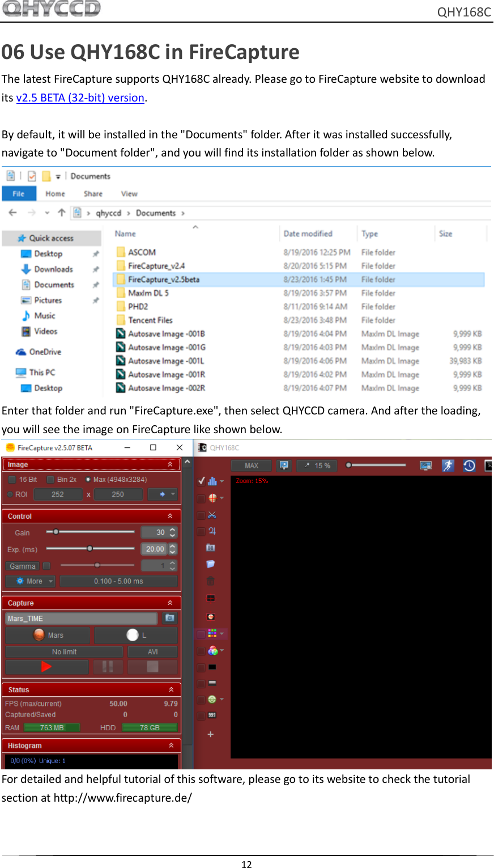Viewport: 494px width, 868px height.
Task: Select the scissors cut-out tool in the sidebar
Action: (x=212, y=515)
